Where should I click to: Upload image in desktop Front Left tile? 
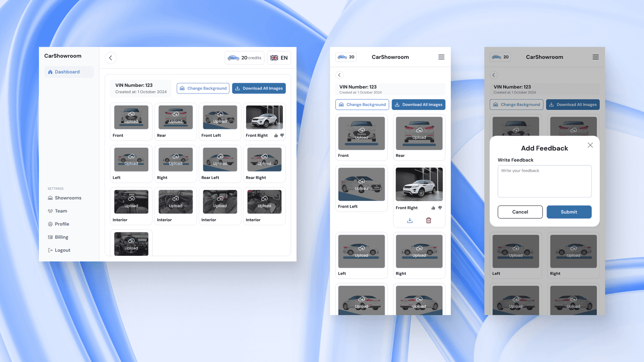220,117
